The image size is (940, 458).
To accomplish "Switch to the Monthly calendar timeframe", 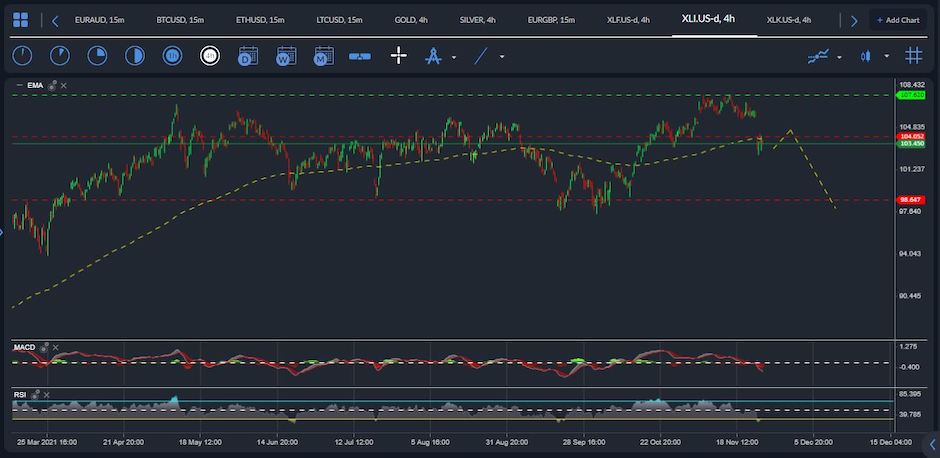I will pyautogui.click(x=324, y=56).
